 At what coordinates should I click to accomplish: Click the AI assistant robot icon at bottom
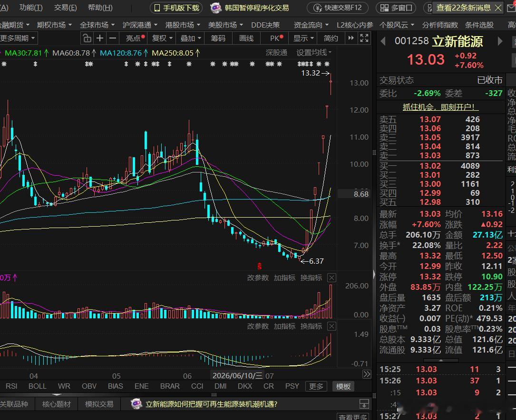pyautogui.click(x=136, y=404)
